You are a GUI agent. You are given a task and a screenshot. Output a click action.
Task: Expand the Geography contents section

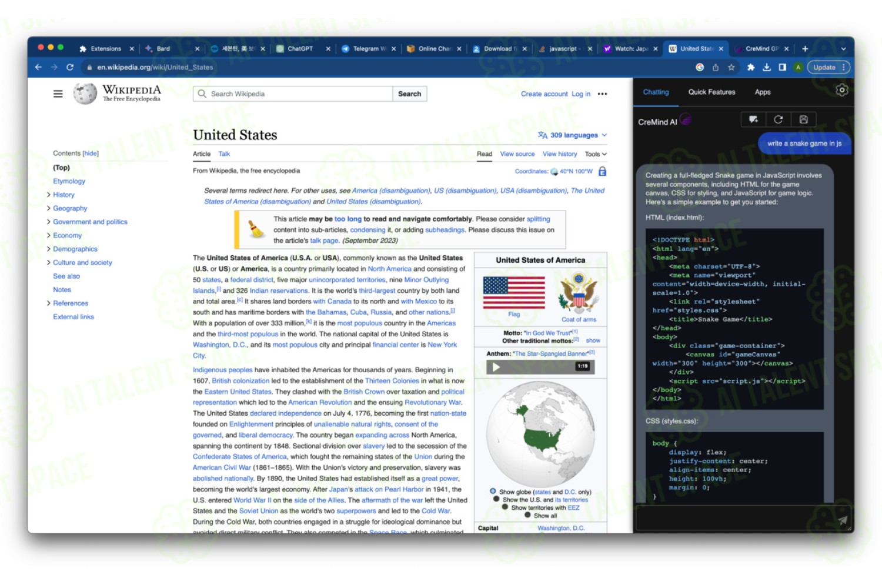pyautogui.click(x=48, y=208)
